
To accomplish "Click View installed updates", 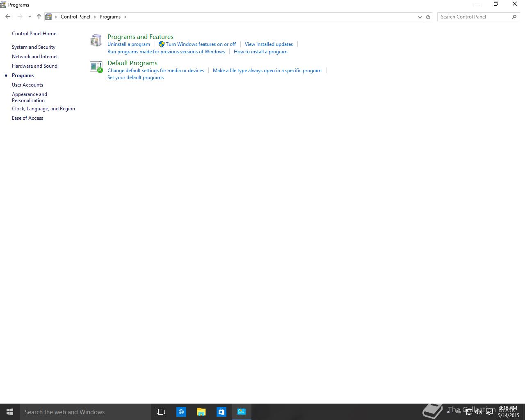I will pyautogui.click(x=269, y=44).
